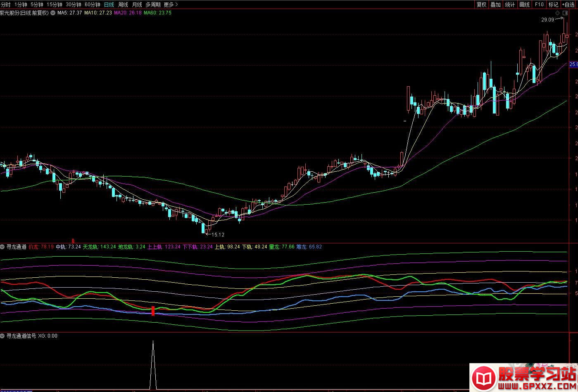Open the 寻龙通道信号 indicator dropdown arrow
Viewport: 578px width, 392px height.
[x=2, y=336]
